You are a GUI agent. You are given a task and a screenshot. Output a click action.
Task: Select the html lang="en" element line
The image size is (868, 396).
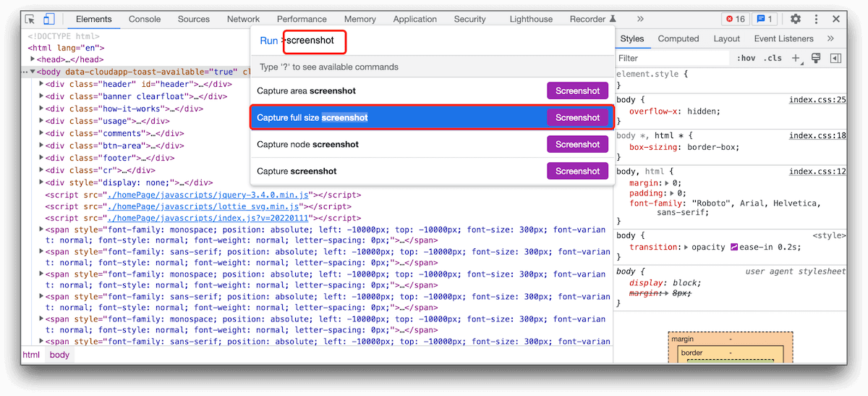click(x=65, y=48)
